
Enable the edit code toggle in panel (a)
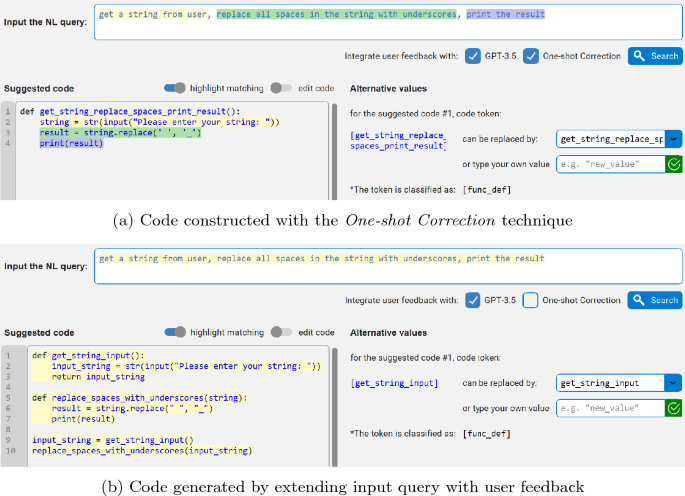point(281,88)
